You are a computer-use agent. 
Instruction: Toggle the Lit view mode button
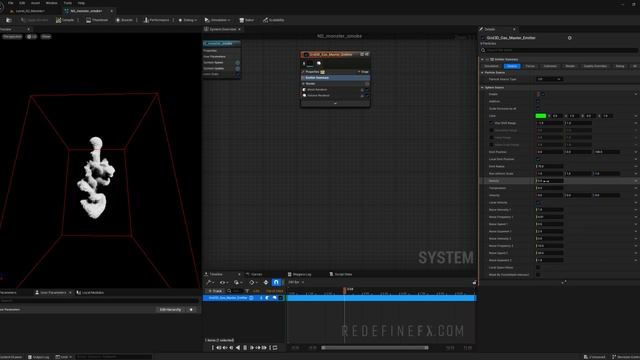pos(32,36)
